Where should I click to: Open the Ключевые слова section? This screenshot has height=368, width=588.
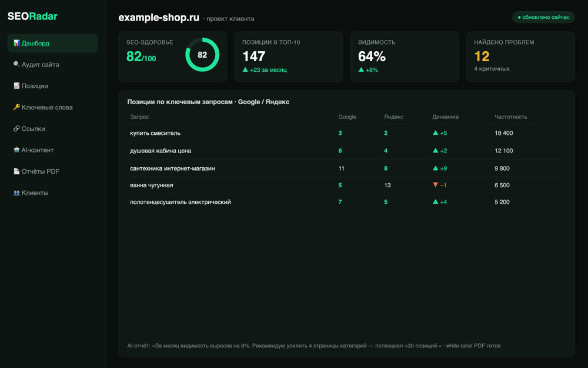pyautogui.click(x=52, y=107)
